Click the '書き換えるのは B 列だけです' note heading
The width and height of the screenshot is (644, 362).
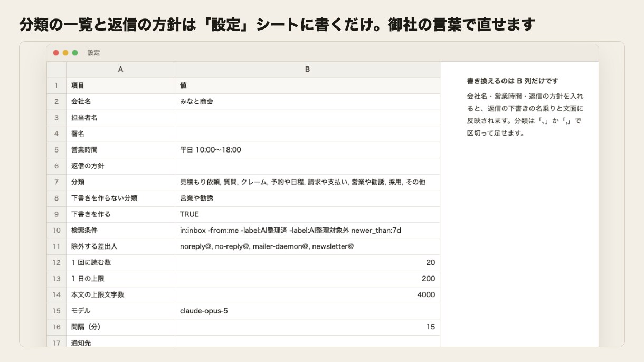(x=513, y=81)
